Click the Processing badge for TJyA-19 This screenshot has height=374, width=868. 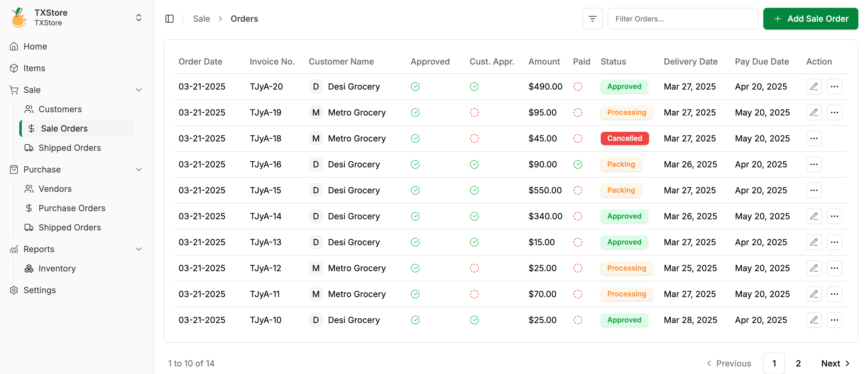(x=626, y=113)
